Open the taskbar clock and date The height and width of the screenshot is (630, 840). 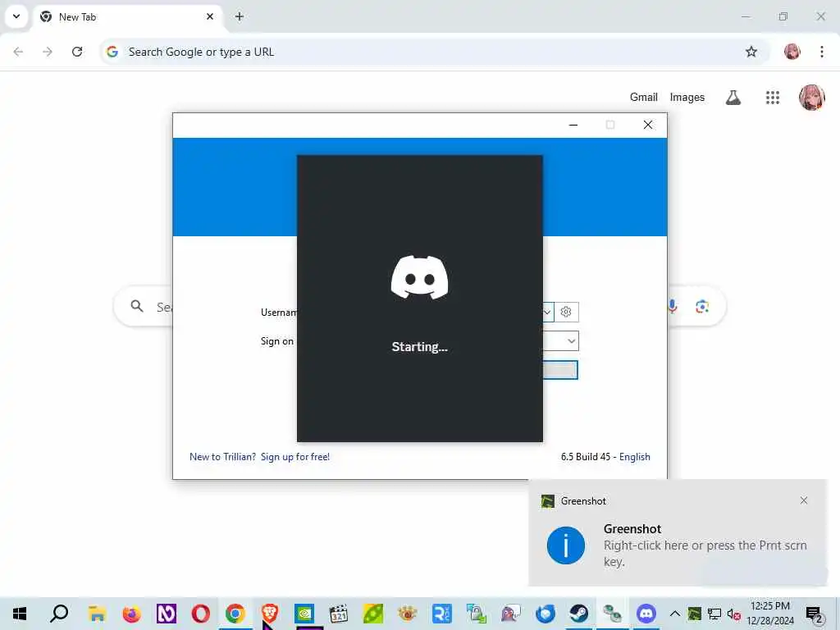coord(770,614)
